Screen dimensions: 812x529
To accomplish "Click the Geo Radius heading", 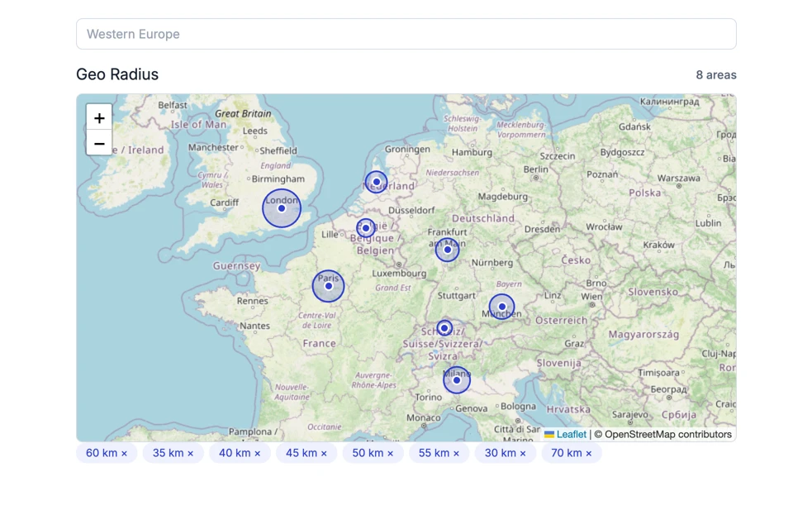I will [117, 74].
